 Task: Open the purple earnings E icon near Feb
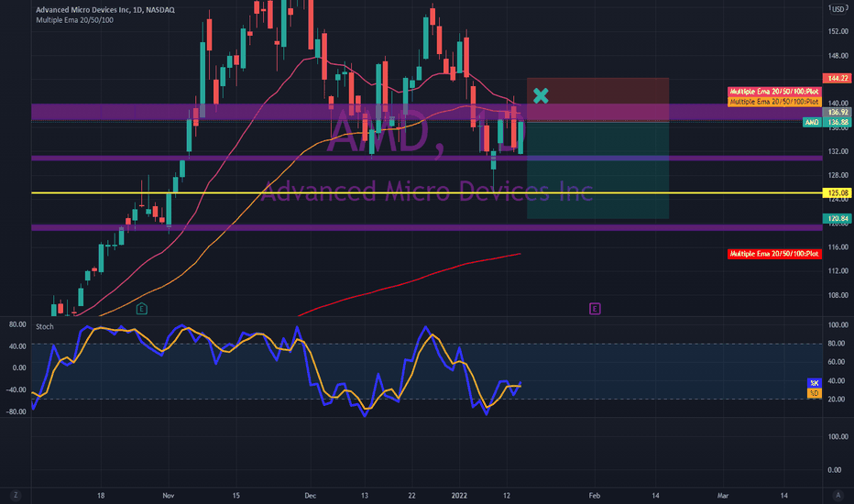594,309
